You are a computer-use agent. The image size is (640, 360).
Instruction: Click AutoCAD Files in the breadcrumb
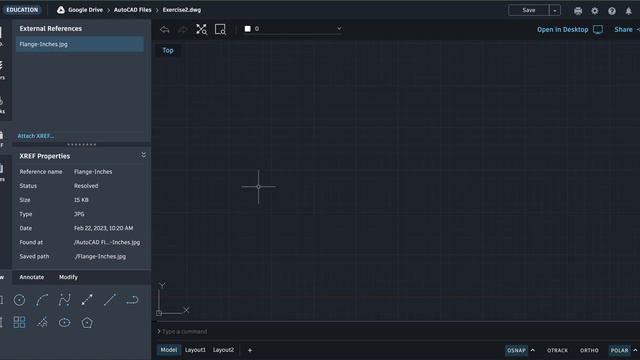coord(132,10)
